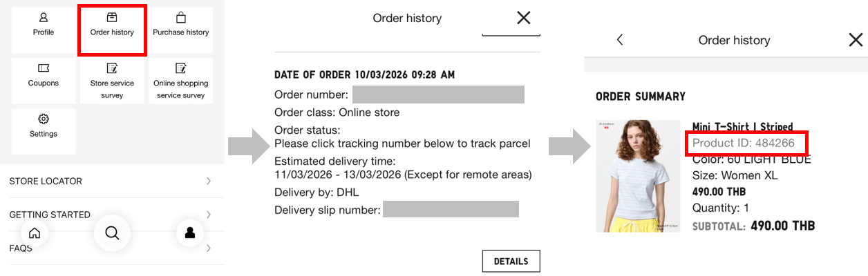This screenshot has height=276, width=868.
Task: Open Online shopping service survey tile
Action: 181,80
